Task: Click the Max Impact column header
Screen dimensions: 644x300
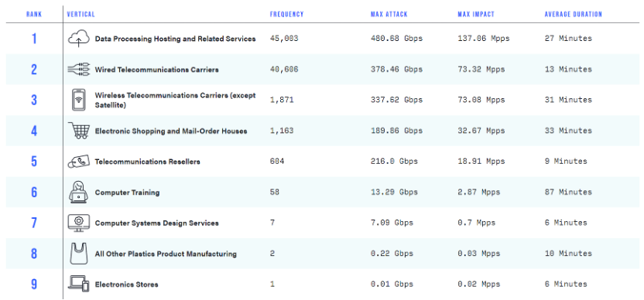Action: pos(476,14)
